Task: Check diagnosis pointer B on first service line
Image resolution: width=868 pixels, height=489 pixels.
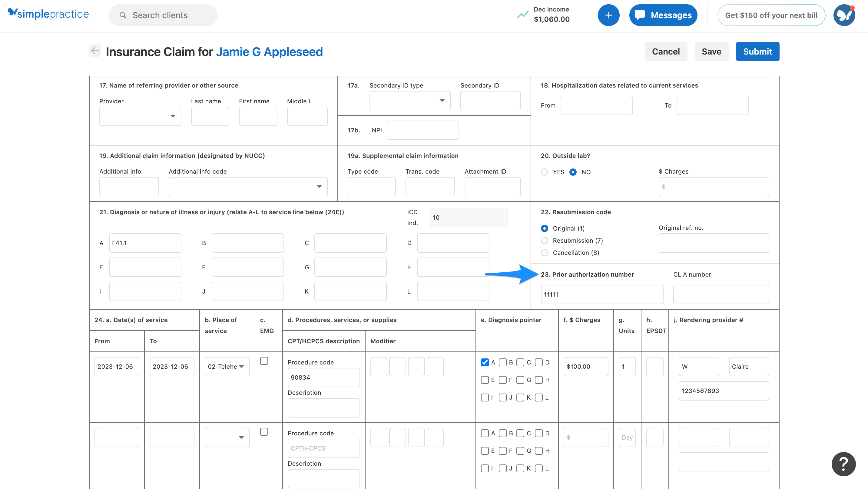Action: click(503, 362)
